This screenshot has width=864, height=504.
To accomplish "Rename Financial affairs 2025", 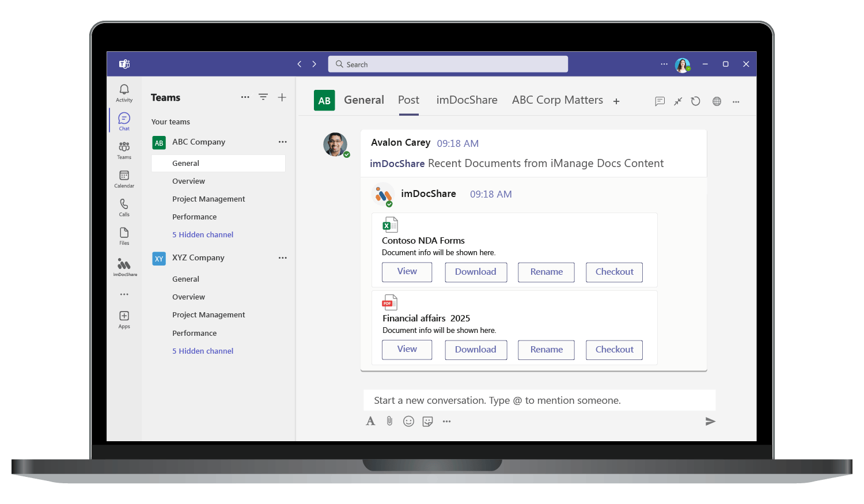I will click(546, 350).
